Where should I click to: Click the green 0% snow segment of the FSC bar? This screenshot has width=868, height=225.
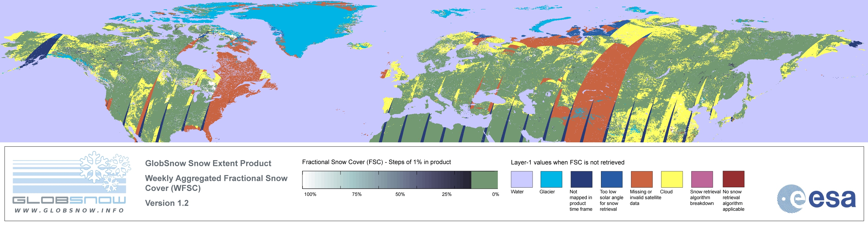pyautogui.click(x=484, y=179)
